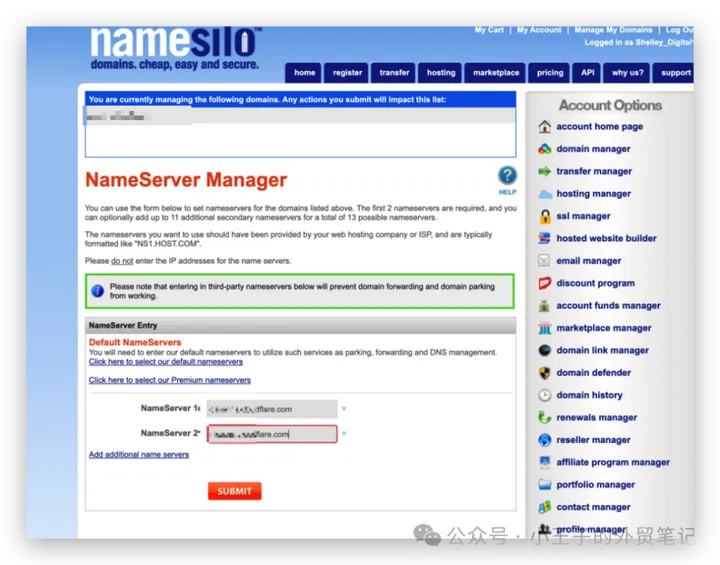Screen dimensions: 720x565
Task: Open the account home page link
Action: tap(599, 126)
